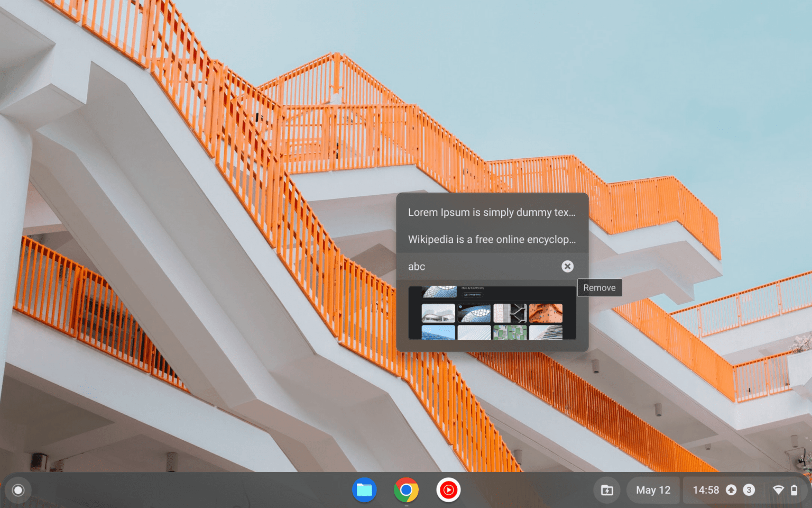Viewport: 812px width, 508px height.
Task: Delete the abc clipboard entry with its X
Action: [x=567, y=266]
